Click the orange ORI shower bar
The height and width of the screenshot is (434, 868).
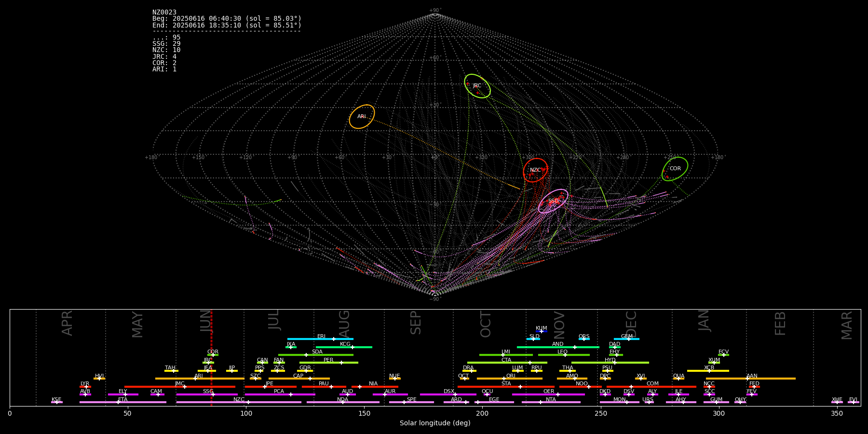510,379
